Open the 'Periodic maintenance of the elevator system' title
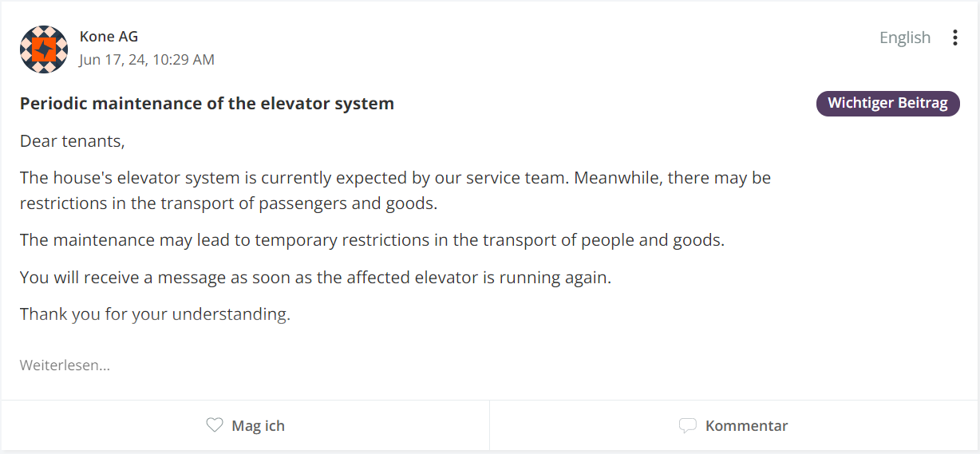This screenshot has width=980, height=454. 207,104
